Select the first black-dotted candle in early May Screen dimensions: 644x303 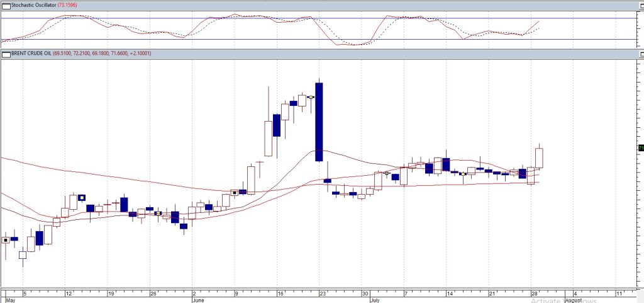coord(6,240)
